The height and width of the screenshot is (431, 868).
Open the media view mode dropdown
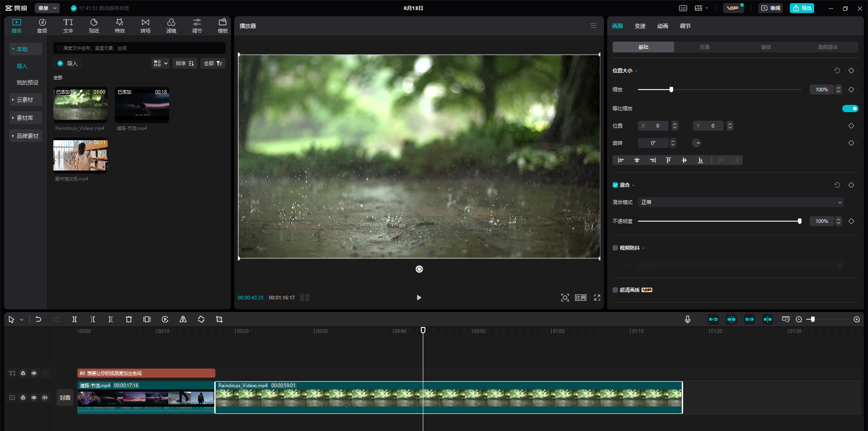click(x=160, y=63)
